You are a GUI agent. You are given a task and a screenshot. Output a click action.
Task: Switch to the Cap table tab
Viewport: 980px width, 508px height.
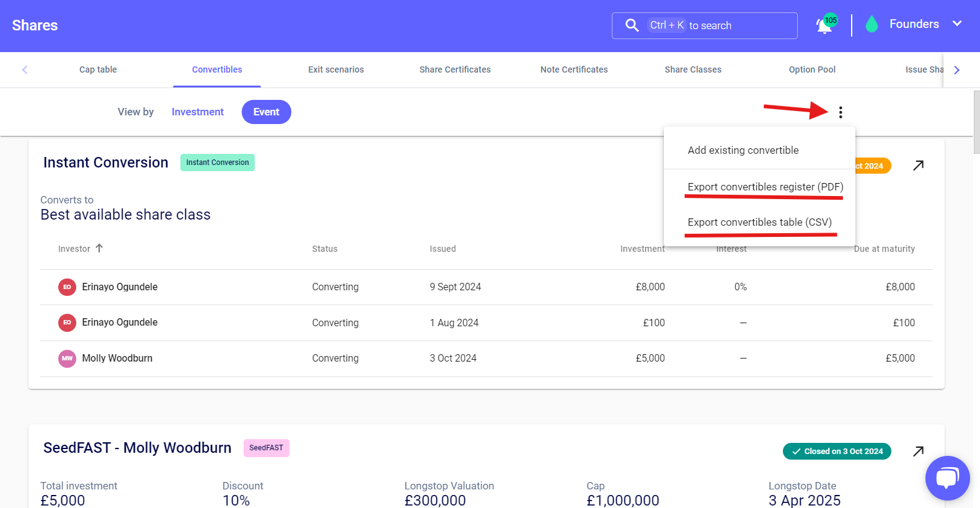coord(98,69)
